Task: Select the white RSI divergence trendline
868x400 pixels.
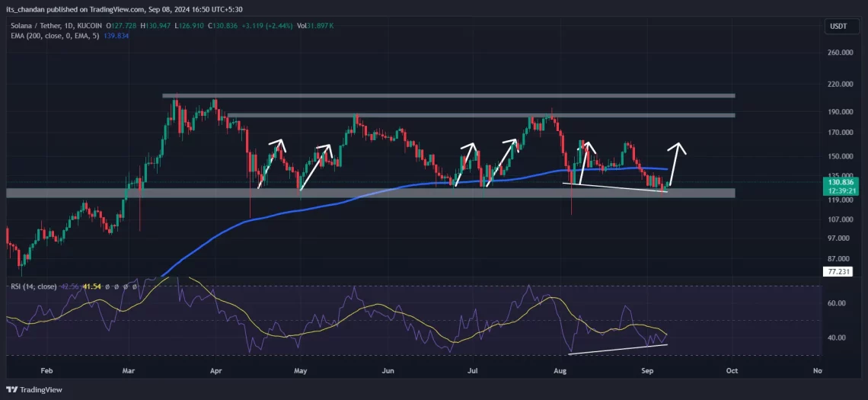Action: click(x=617, y=349)
